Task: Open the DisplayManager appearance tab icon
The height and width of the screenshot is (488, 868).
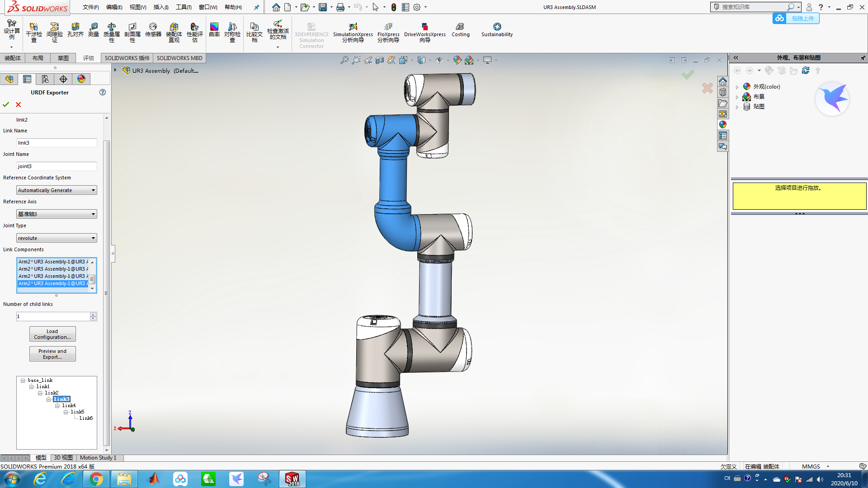Action: [x=81, y=79]
